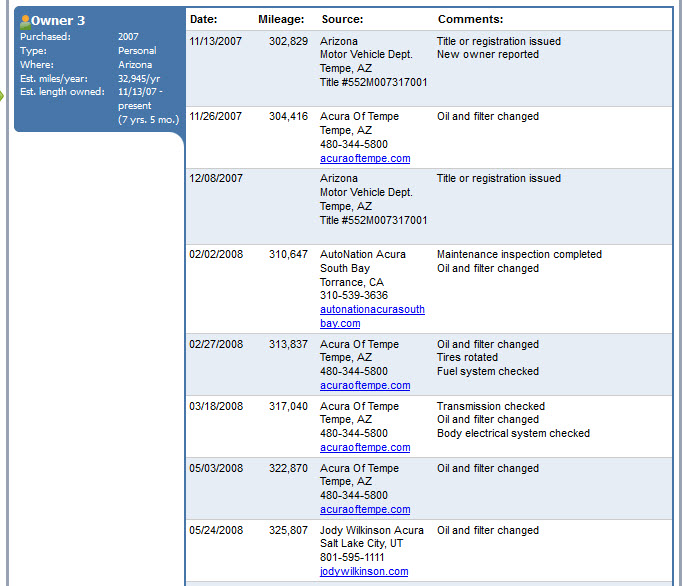
Task: Visit acuraoftempe.com link in 03/18/2008 entry
Action: [x=365, y=447]
